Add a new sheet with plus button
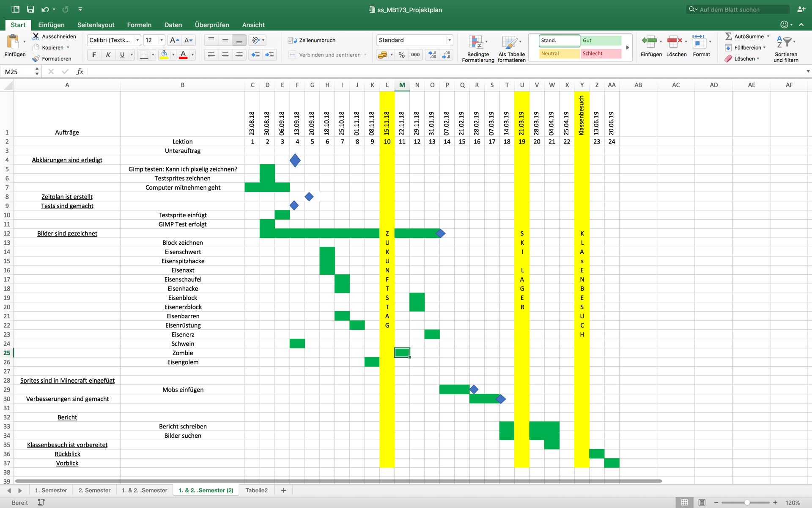The image size is (812, 508). click(283, 490)
